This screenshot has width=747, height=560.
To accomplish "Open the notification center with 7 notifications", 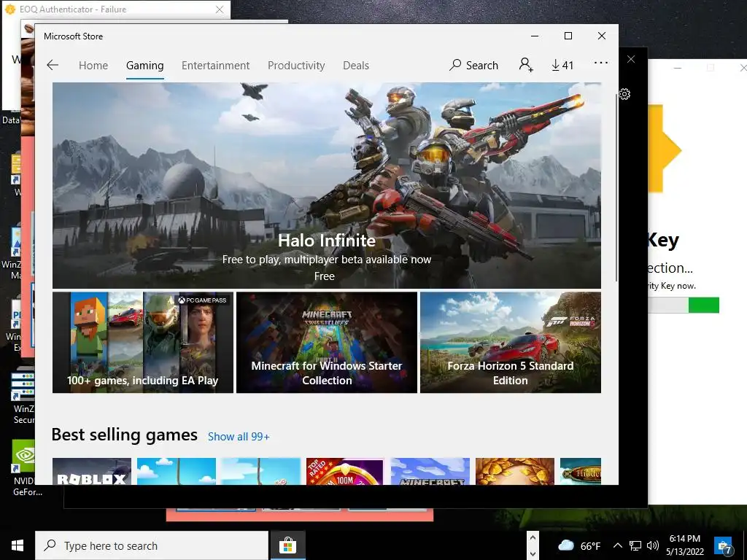I will pos(724,545).
